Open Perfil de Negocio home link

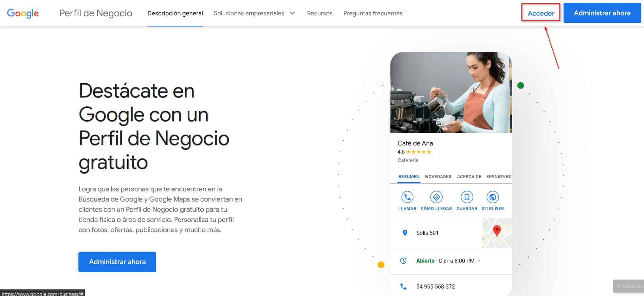pos(96,13)
